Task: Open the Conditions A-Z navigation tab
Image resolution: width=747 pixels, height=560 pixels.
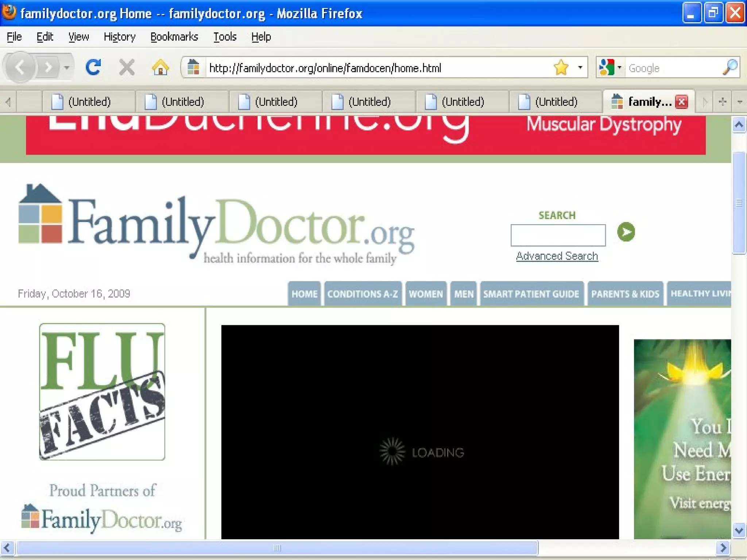Action: pos(363,294)
